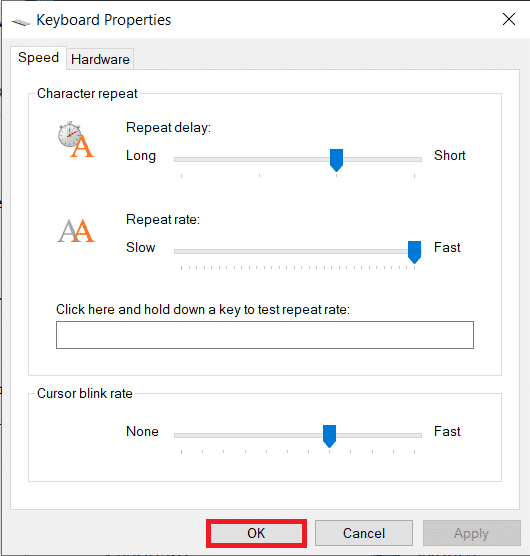The height and width of the screenshot is (556, 530).
Task: Click the Apply button
Action: pyautogui.click(x=472, y=533)
